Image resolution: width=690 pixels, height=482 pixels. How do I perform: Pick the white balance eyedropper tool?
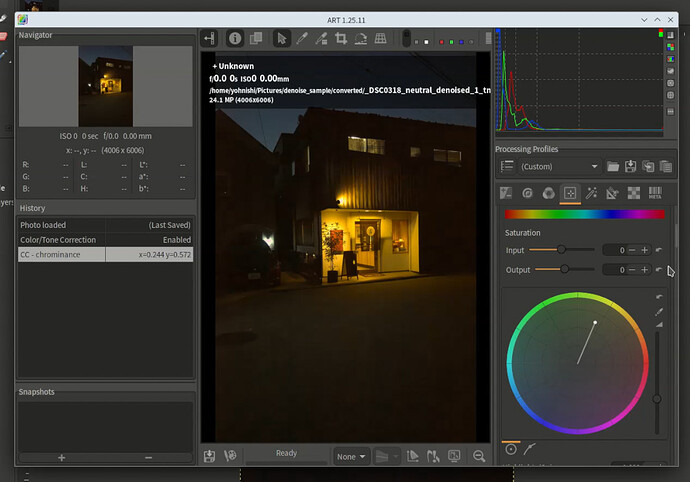click(322, 39)
